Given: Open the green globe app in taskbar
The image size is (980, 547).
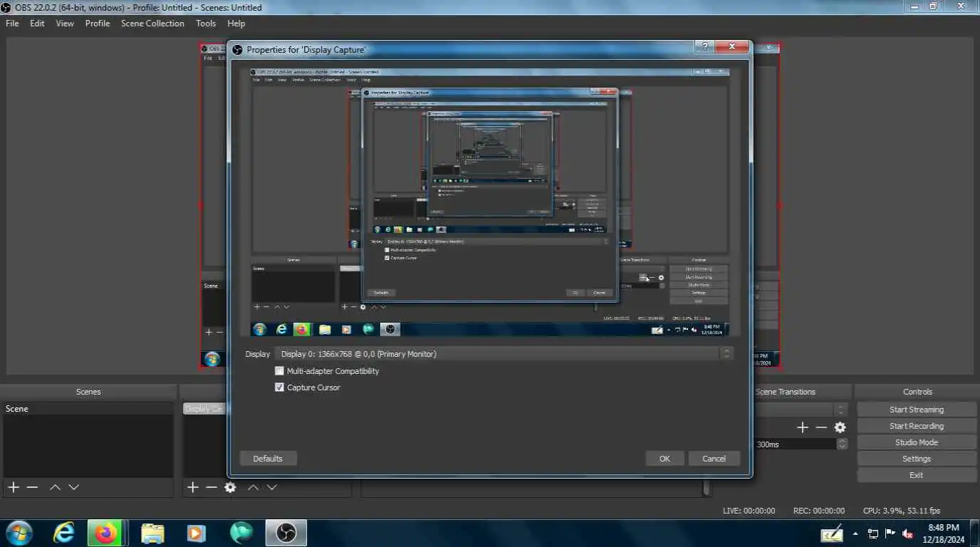Looking at the screenshot, I should point(241,533).
